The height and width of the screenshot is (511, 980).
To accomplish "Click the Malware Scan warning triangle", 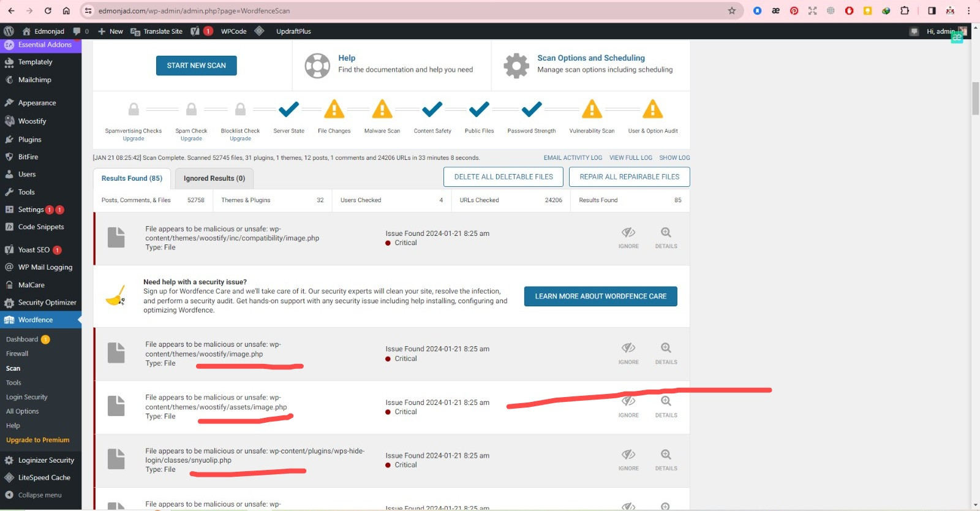I will (382, 110).
